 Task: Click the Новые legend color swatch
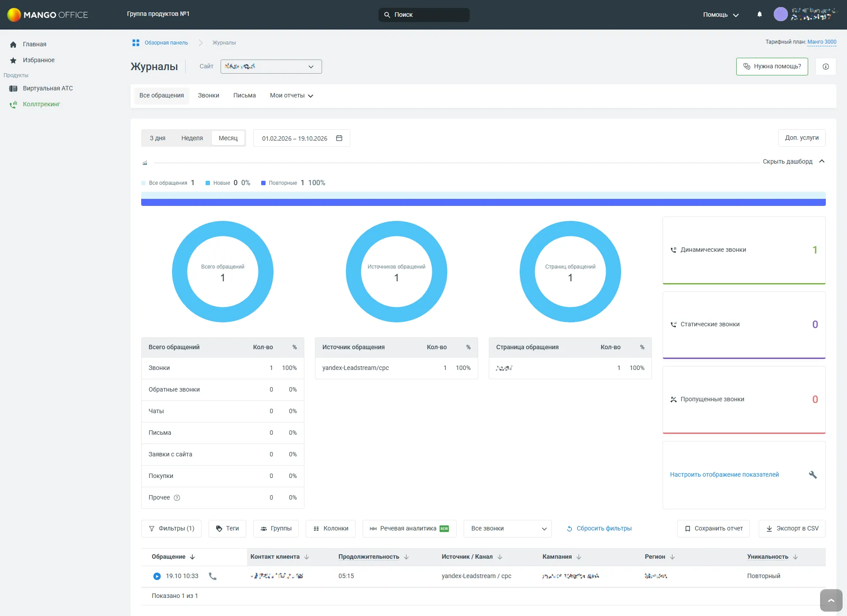click(x=207, y=183)
